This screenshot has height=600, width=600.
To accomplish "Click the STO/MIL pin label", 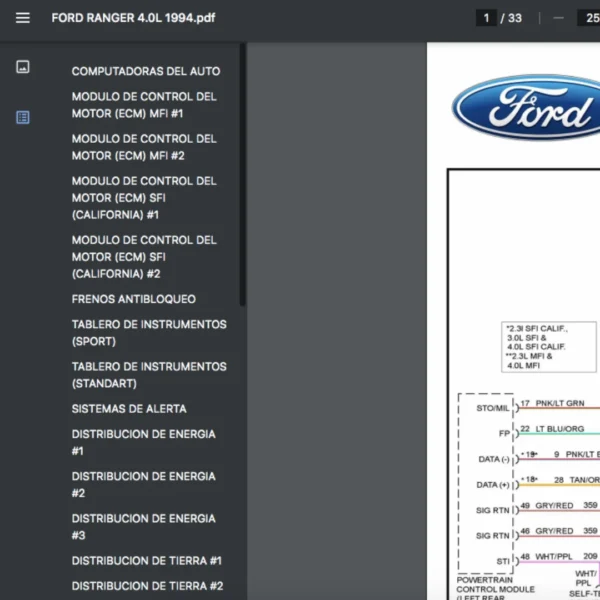I will [x=492, y=408].
